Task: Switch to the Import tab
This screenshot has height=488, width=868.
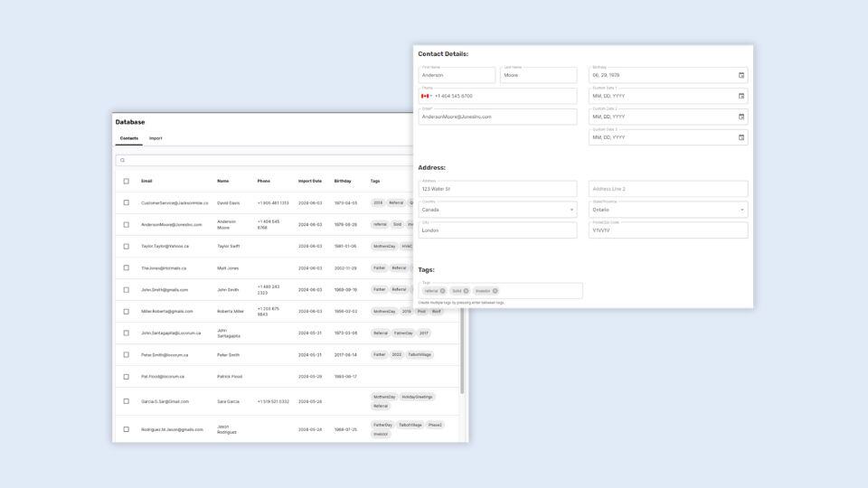Action: 156,138
